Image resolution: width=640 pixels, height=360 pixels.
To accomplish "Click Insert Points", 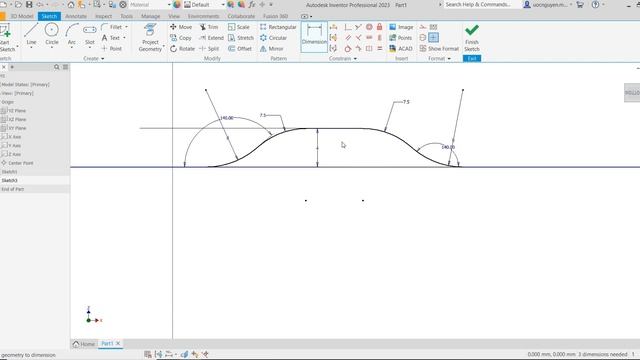I will tap(400, 38).
